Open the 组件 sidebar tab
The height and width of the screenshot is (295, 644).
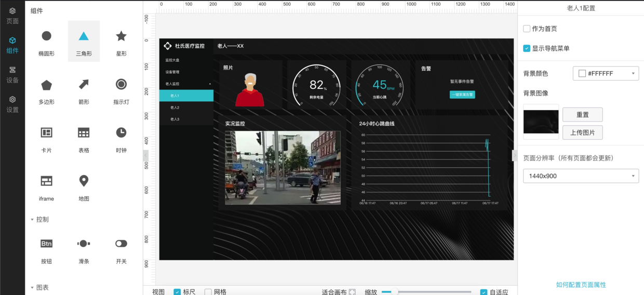tap(12, 45)
